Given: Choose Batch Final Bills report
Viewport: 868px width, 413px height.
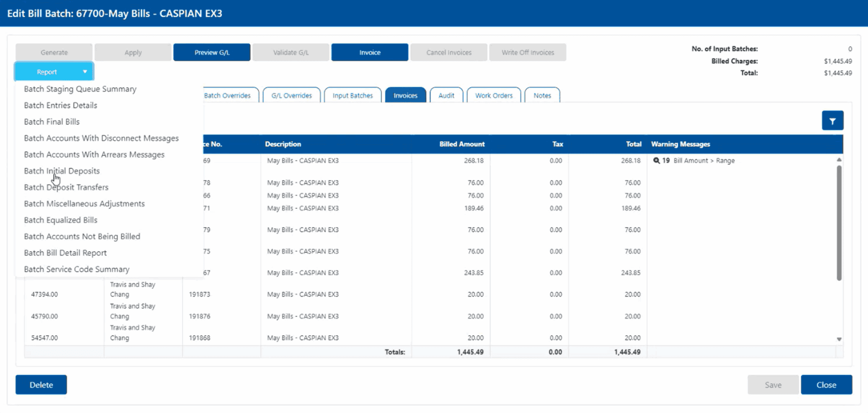Looking at the screenshot, I should [x=52, y=122].
